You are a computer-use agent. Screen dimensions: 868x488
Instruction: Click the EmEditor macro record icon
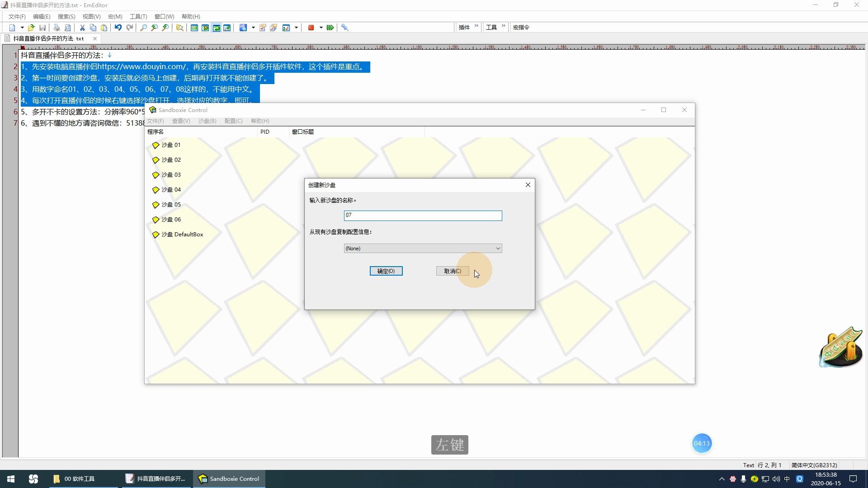click(x=311, y=28)
